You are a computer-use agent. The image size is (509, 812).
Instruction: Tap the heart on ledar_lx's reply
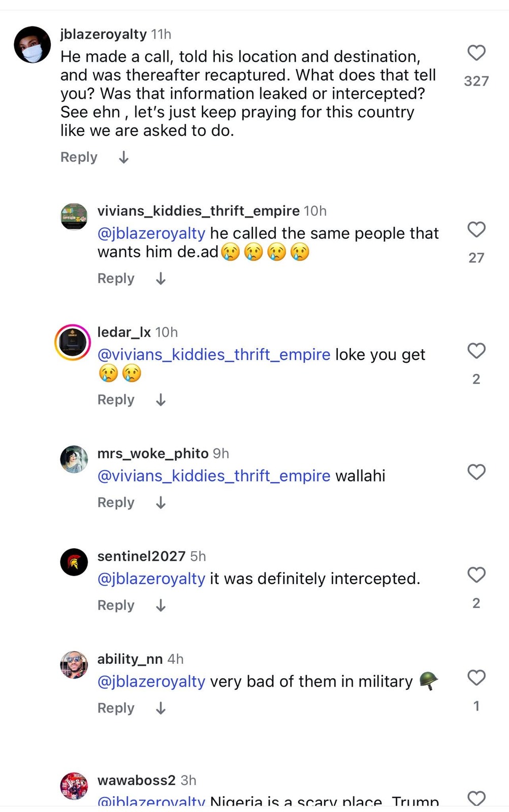[x=476, y=351]
